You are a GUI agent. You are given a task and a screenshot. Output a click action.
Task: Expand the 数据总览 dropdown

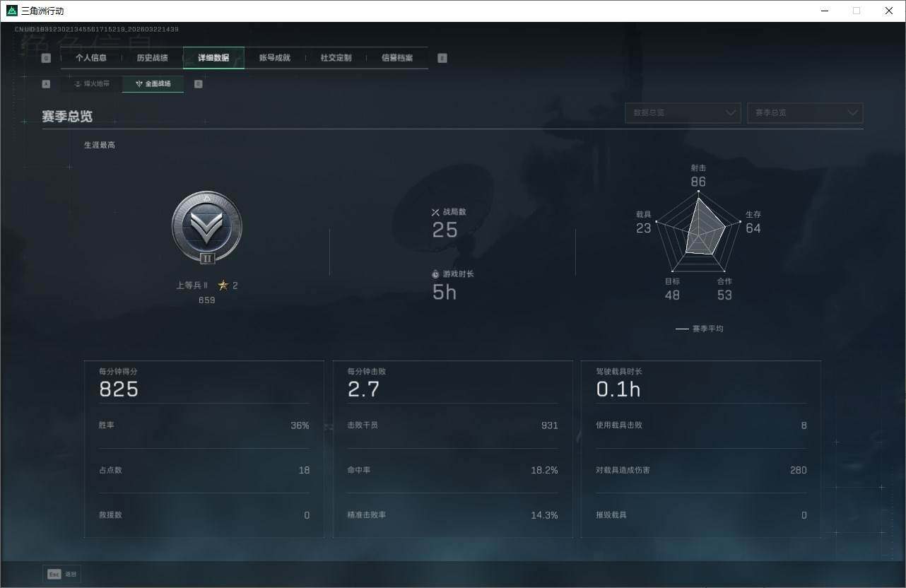click(x=683, y=113)
